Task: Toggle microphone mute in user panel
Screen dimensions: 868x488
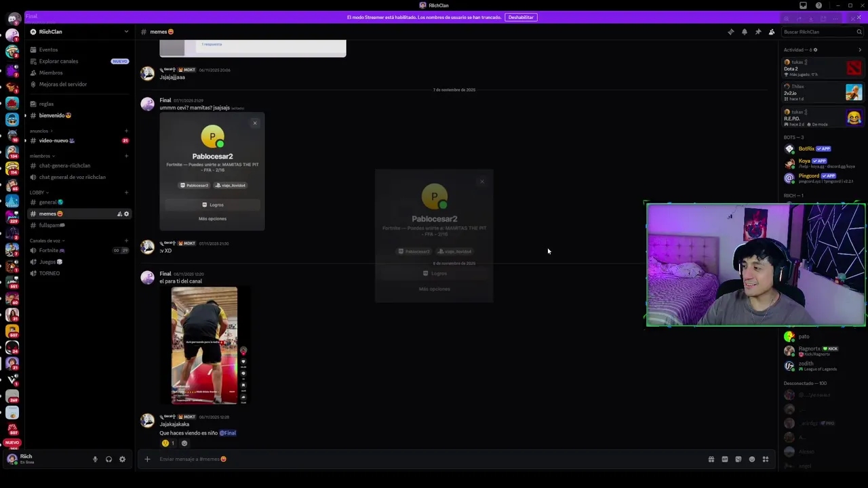Action: [95, 460]
